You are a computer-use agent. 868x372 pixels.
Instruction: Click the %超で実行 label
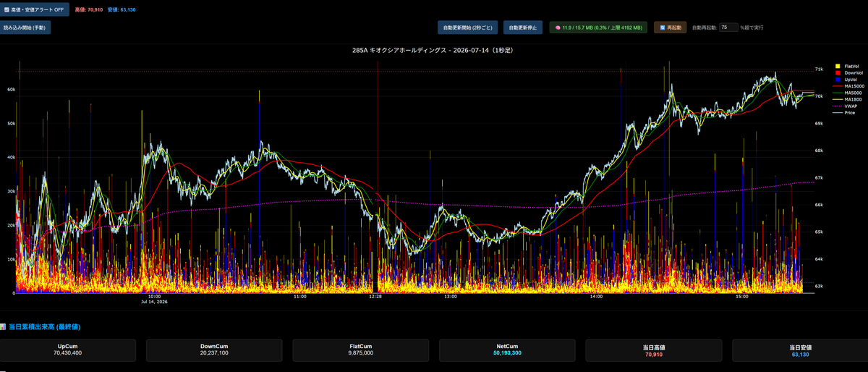(x=752, y=28)
